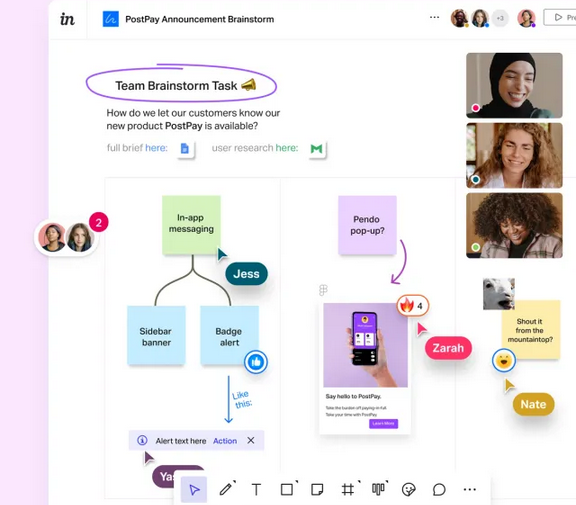Click the fire reaction with count 4

pos(413,305)
